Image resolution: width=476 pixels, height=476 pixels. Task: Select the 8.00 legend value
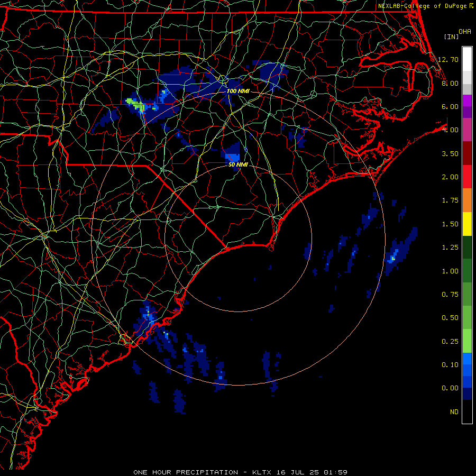tap(450, 83)
